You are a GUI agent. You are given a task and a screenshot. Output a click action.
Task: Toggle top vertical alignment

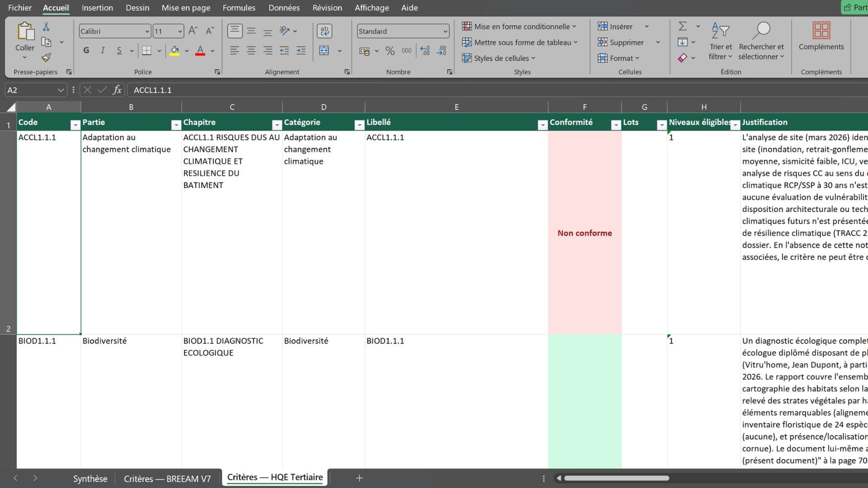tap(235, 31)
